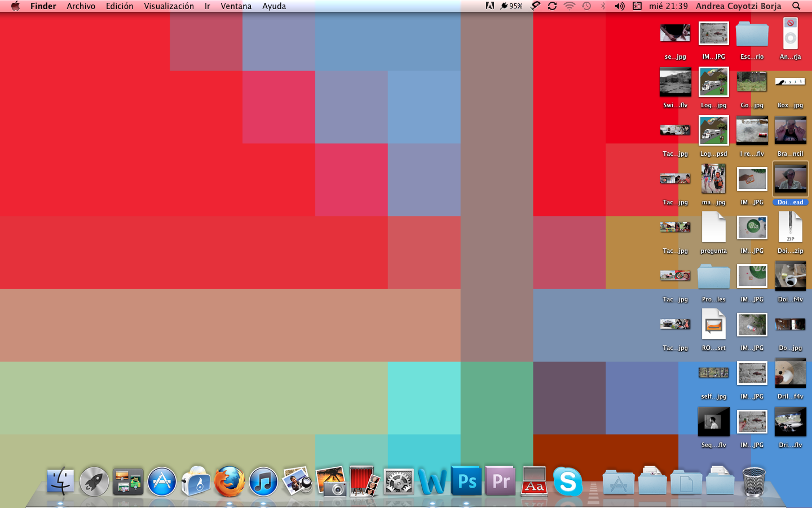
Task: Expand the battery 95% status menu
Action: point(511,6)
